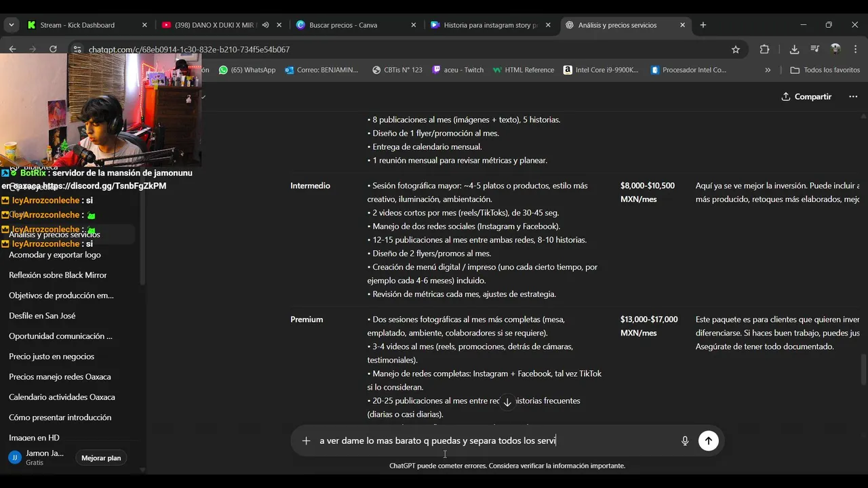Screen dimensions: 868x488
Task: Open the aceu - Twitch bookmark
Action: click(x=458, y=70)
